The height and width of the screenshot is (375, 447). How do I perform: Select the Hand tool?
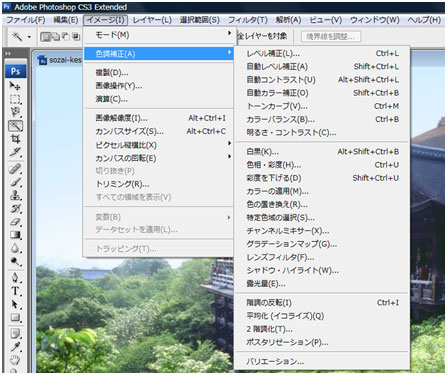[x=15, y=360]
